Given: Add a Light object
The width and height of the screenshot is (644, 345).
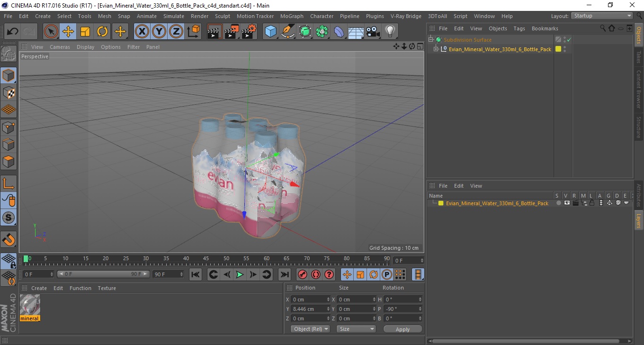Looking at the screenshot, I should point(390,32).
